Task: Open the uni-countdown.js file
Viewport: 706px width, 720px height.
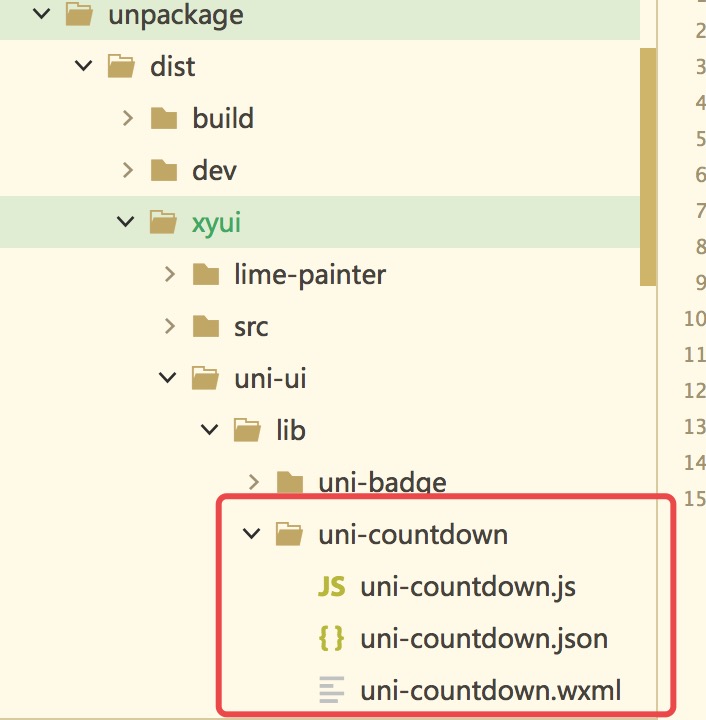Action: (x=468, y=587)
